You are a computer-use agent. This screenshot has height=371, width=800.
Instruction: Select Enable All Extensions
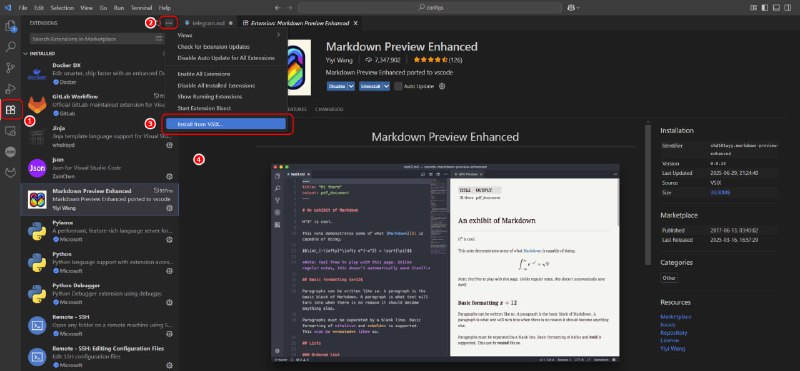[x=226, y=74]
